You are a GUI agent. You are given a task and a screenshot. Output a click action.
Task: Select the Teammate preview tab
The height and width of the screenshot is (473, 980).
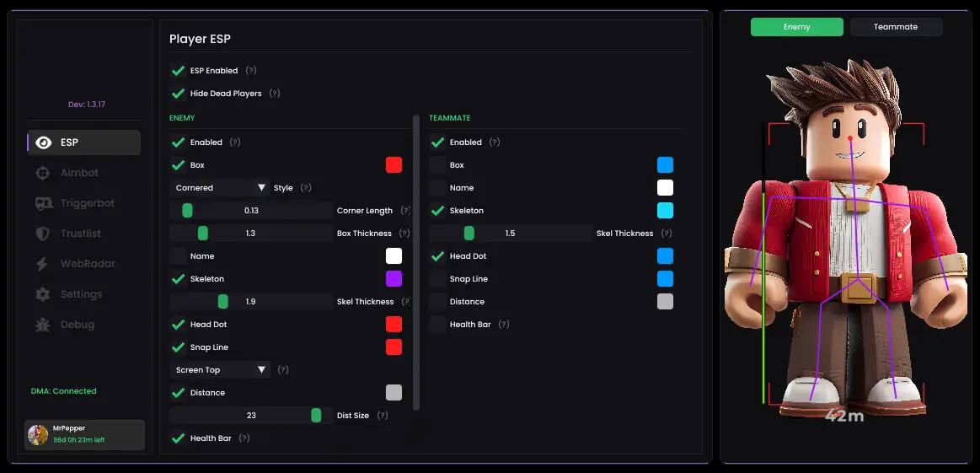[896, 27]
